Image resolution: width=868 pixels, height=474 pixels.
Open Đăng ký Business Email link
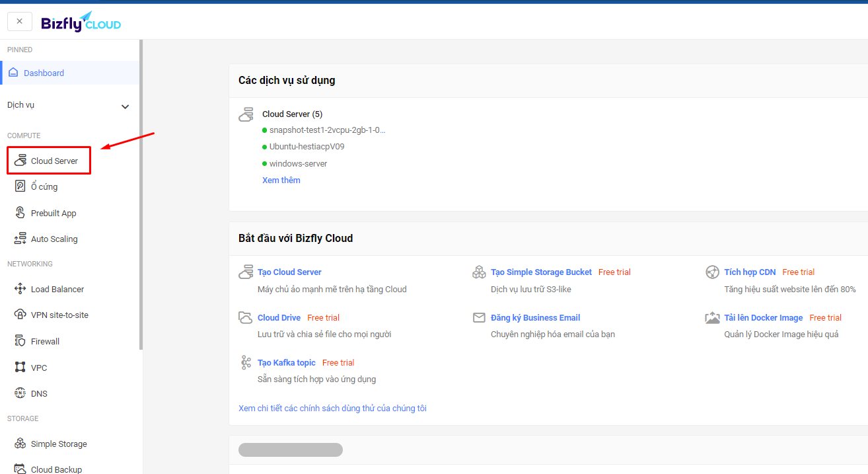[x=535, y=317]
